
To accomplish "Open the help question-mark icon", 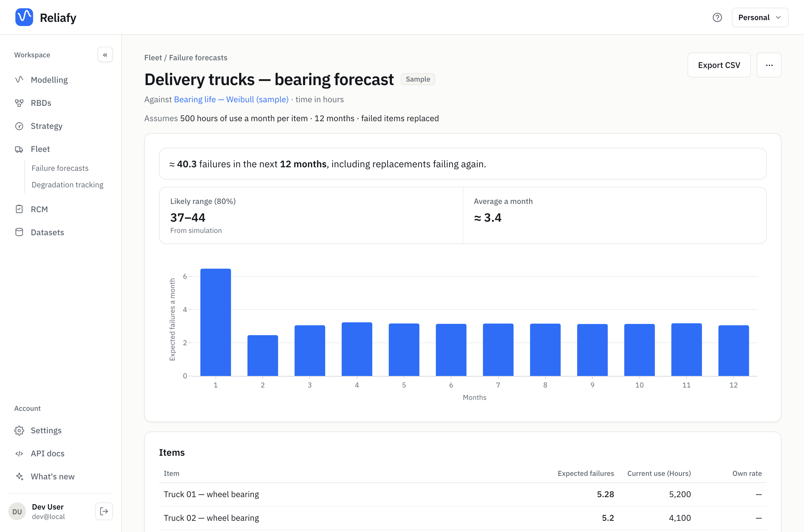I will [x=717, y=17].
